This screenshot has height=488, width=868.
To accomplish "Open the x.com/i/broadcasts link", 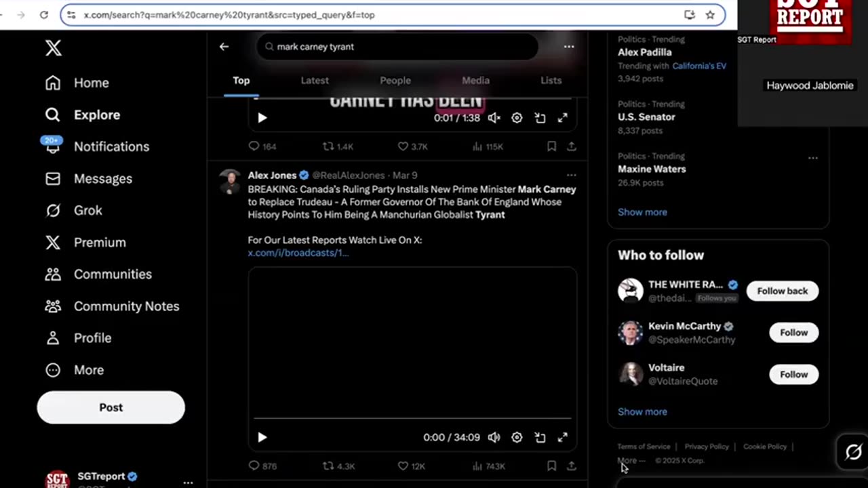I will click(298, 253).
